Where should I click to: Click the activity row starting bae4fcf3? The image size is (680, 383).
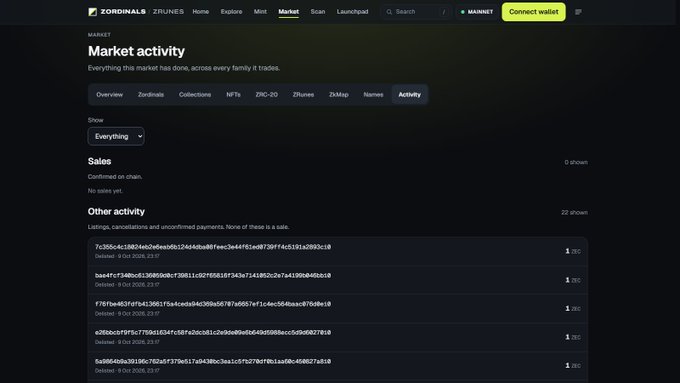coord(338,280)
